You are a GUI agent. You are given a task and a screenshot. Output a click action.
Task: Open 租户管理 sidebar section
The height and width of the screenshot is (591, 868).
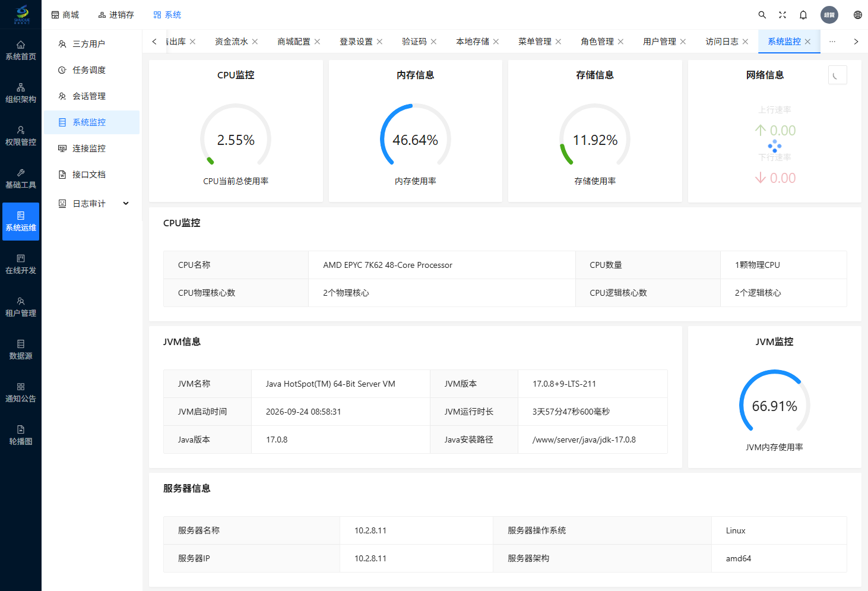click(21, 307)
